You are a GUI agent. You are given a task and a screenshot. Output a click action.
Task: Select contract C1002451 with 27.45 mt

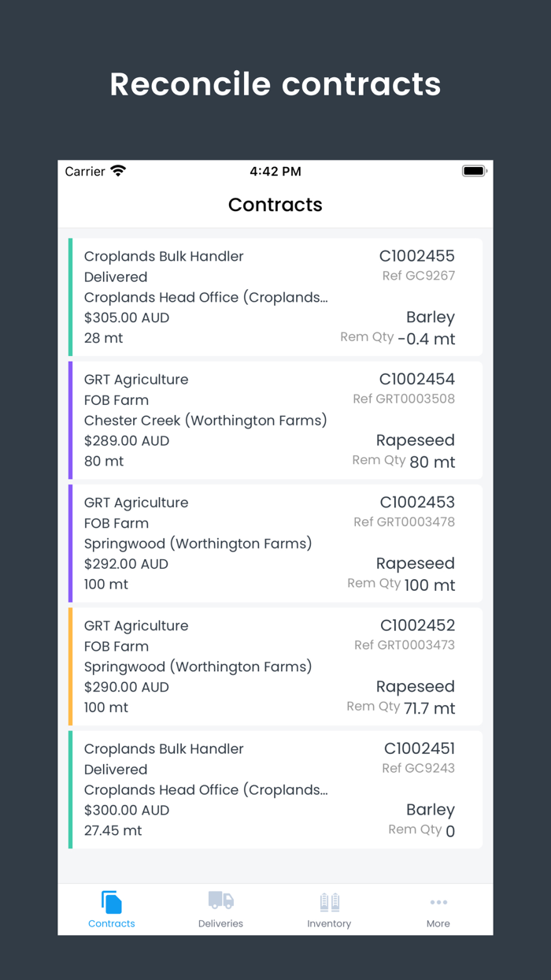[x=275, y=789]
